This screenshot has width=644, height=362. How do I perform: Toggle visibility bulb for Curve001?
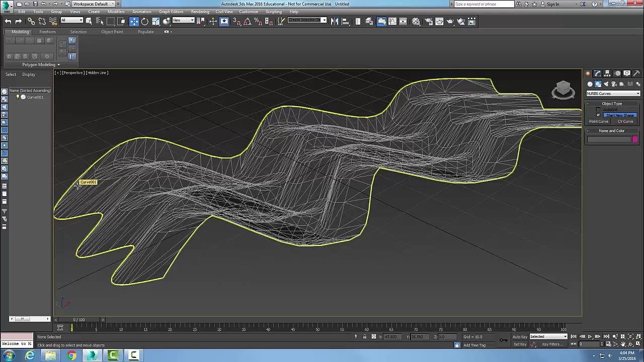pos(18,97)
